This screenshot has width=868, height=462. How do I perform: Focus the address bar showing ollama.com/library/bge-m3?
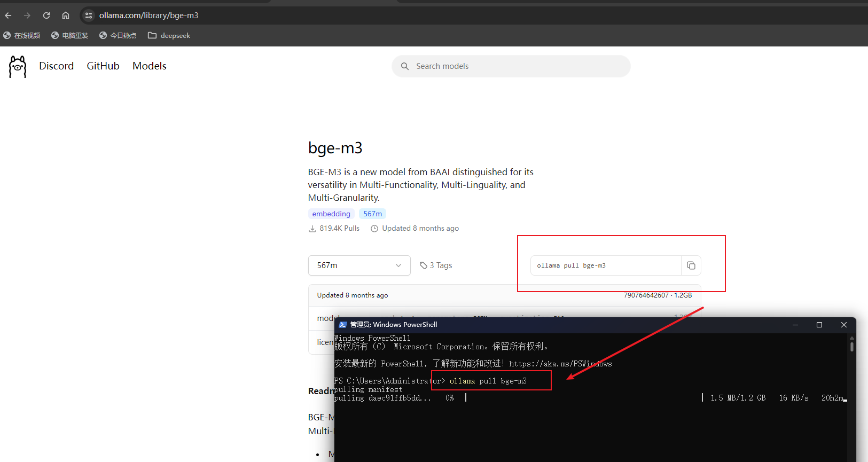pyautogui.click(x=148, y=15)
